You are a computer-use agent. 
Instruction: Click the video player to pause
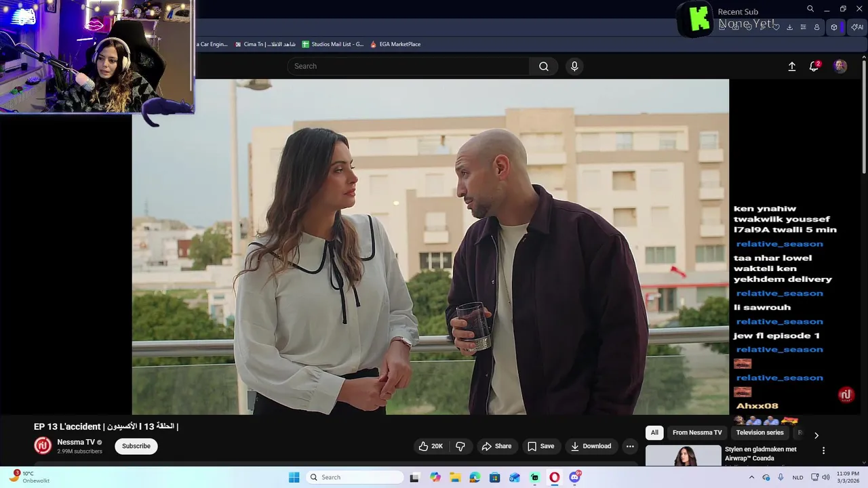[431, 247]
